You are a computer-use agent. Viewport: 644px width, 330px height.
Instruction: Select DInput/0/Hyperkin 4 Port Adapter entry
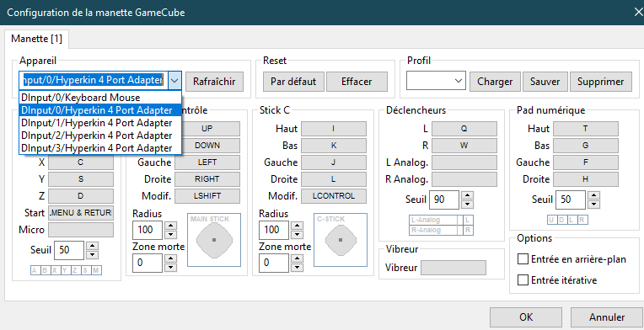[x=99, y=110]
